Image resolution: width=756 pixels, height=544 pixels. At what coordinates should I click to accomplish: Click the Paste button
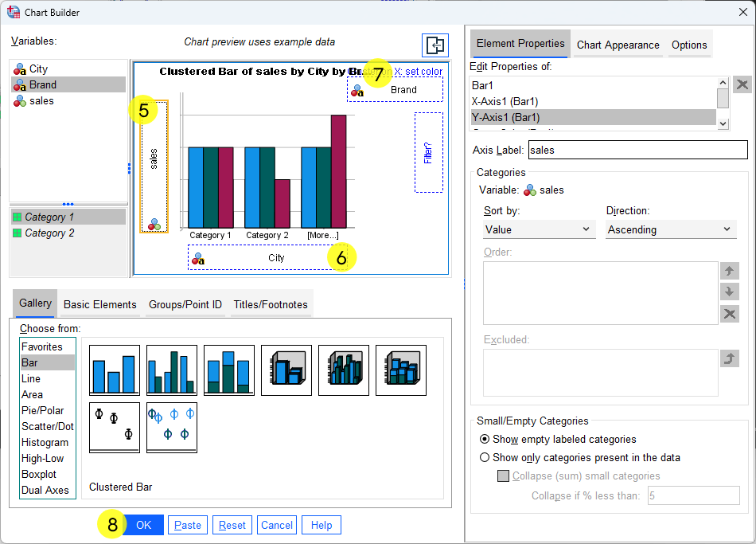187,525
